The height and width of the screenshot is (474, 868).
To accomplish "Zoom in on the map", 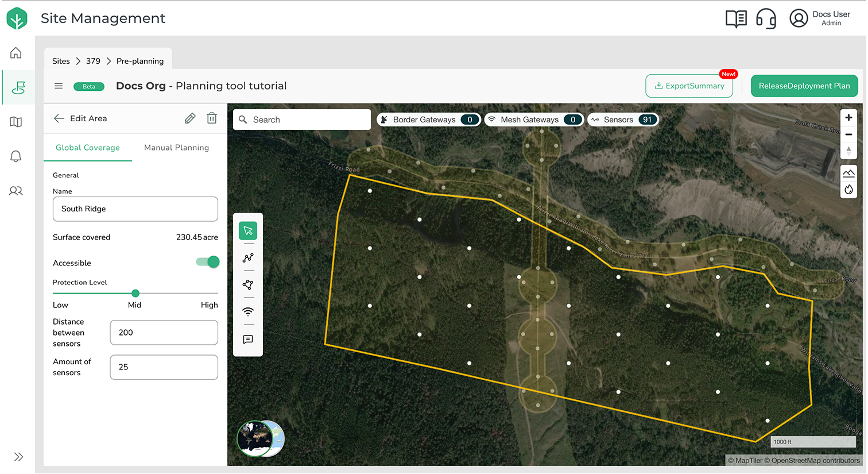I will [848, 118].
